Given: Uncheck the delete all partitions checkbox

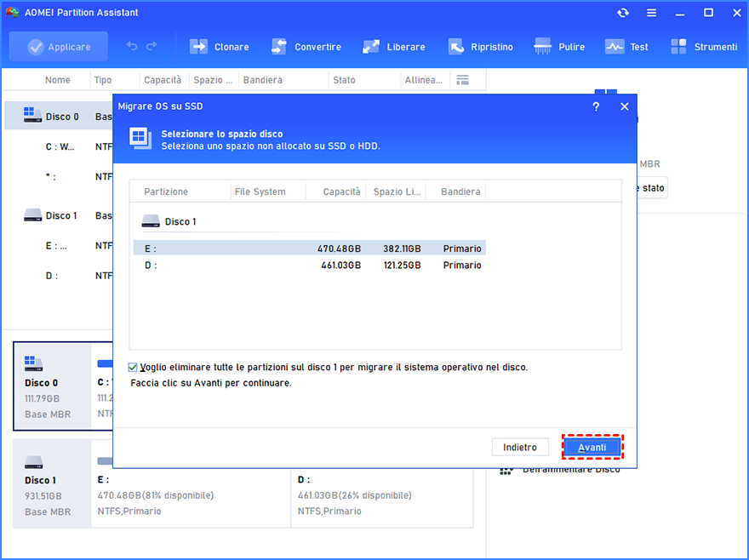Looking at the screenshot, I should pos(133,367).
